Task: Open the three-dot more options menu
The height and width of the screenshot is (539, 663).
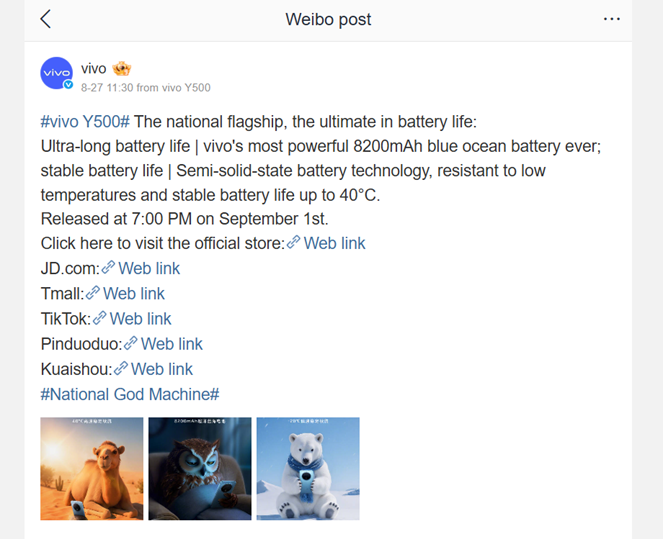Action: pyautogui.click(x=612, y=19)
